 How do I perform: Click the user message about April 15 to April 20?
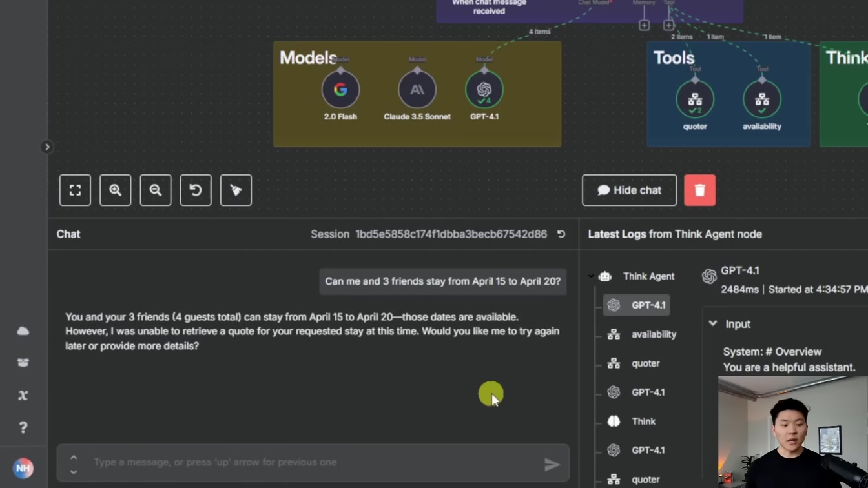[x=443, y=281]
